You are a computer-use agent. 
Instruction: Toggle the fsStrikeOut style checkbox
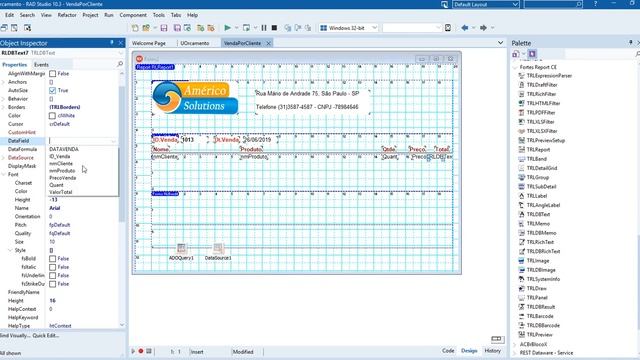tap(52, 284)
